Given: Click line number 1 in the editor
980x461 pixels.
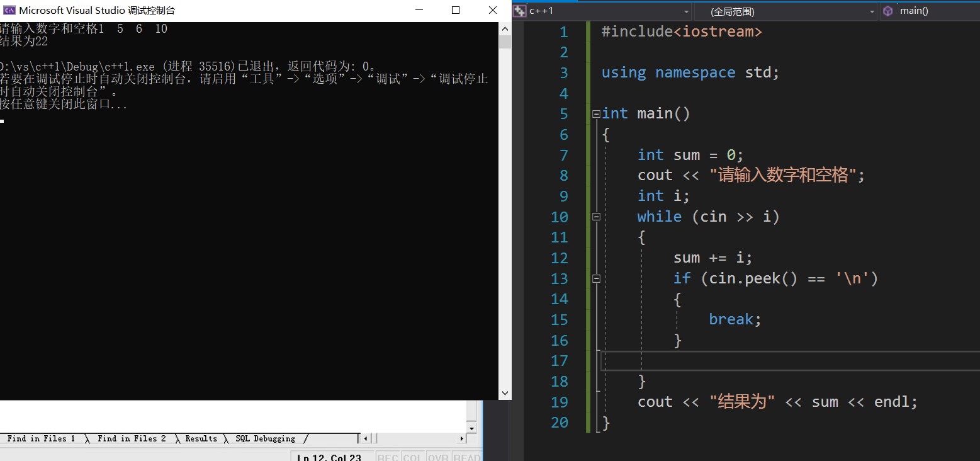Looking at the screenshot, I should point(564,31).
